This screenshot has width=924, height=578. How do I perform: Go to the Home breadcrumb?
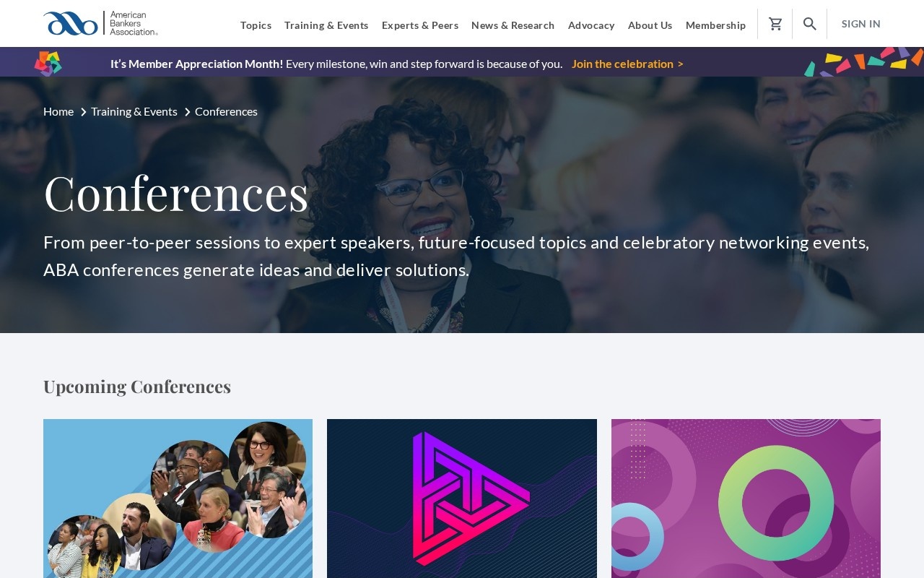[x=58, y=111]
